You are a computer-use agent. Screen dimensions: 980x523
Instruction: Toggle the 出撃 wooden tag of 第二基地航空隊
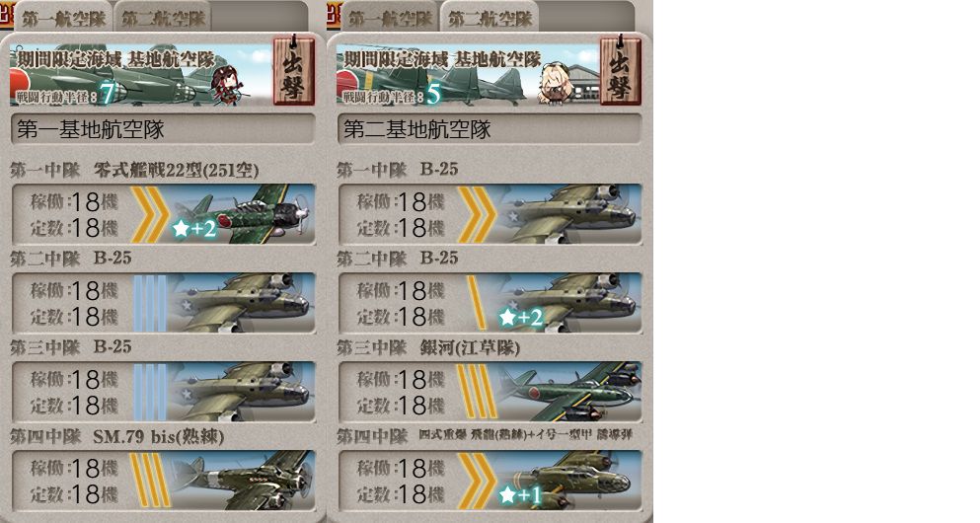(x=620, y=70)
